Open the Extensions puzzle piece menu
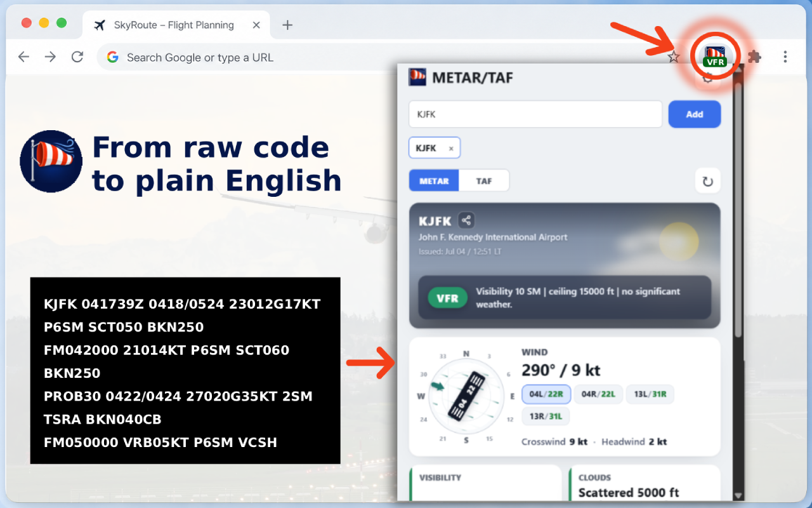This screenshot has height=508, width=812. coord(754,57)
